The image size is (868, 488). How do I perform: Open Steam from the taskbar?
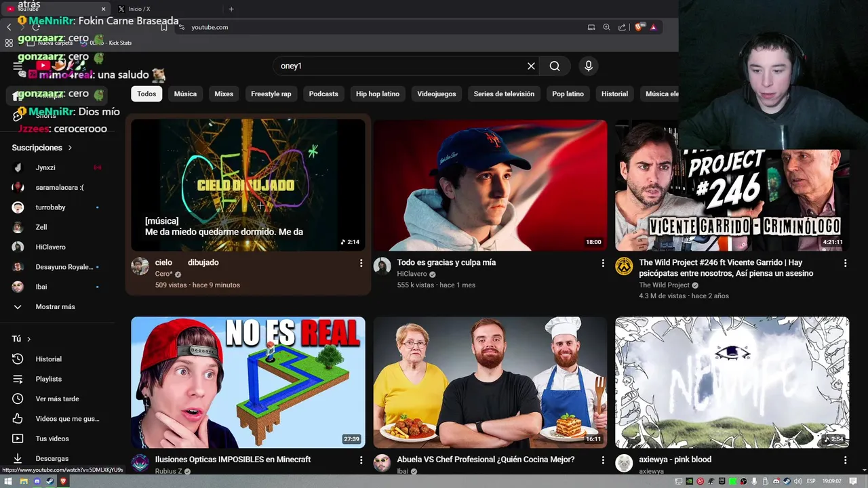[x=50, y=481]
